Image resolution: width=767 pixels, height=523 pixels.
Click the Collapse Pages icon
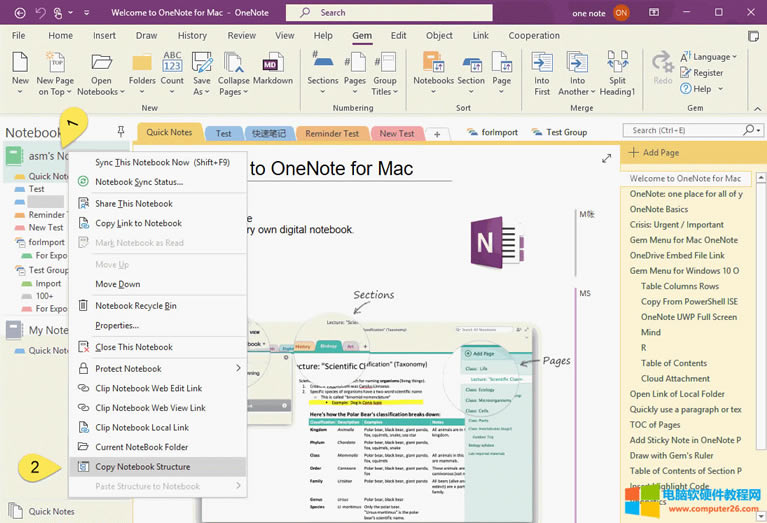(234, 70)
